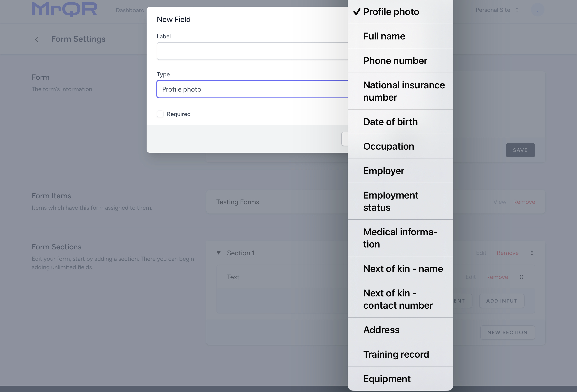
Task: Select Employment status option
Action: coord(400,201)
